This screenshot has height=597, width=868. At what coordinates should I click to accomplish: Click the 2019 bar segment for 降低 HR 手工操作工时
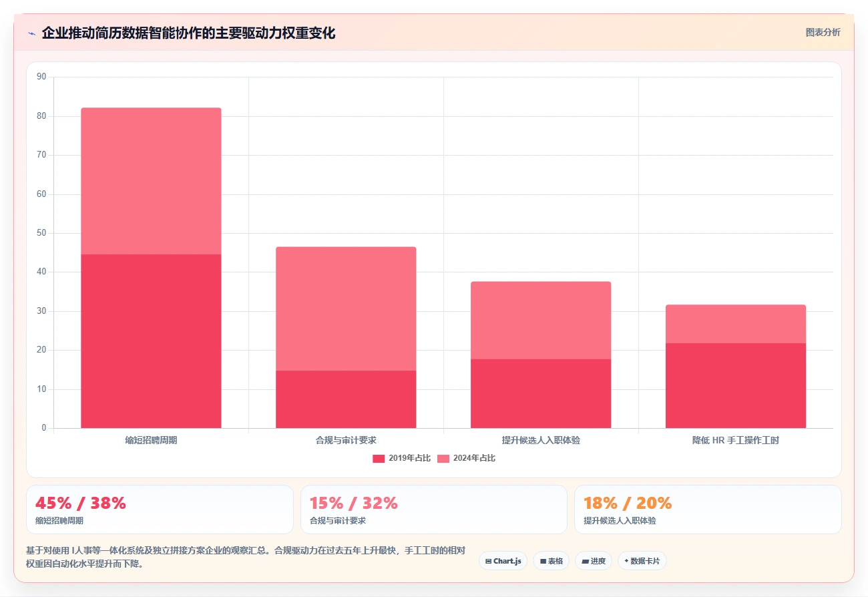point(736,385)
